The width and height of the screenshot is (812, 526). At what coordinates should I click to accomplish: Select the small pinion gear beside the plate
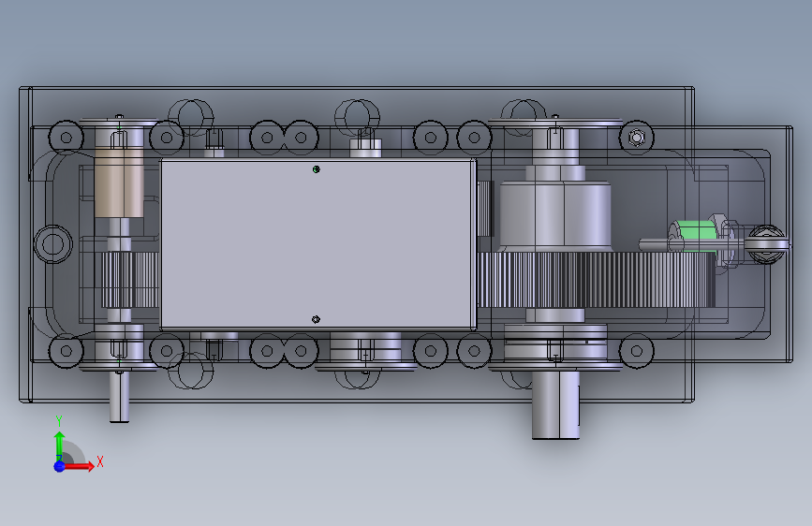129,280
